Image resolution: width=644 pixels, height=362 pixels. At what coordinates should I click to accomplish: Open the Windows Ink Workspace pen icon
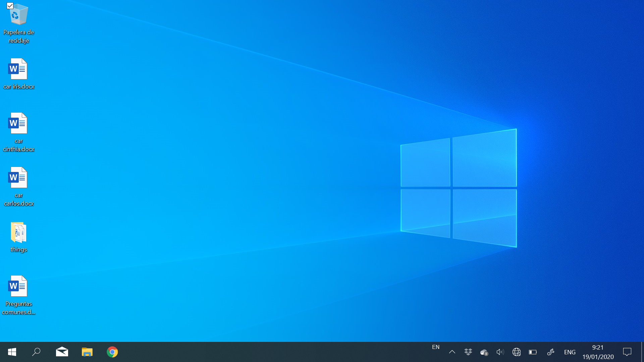[x=551, y=352]
